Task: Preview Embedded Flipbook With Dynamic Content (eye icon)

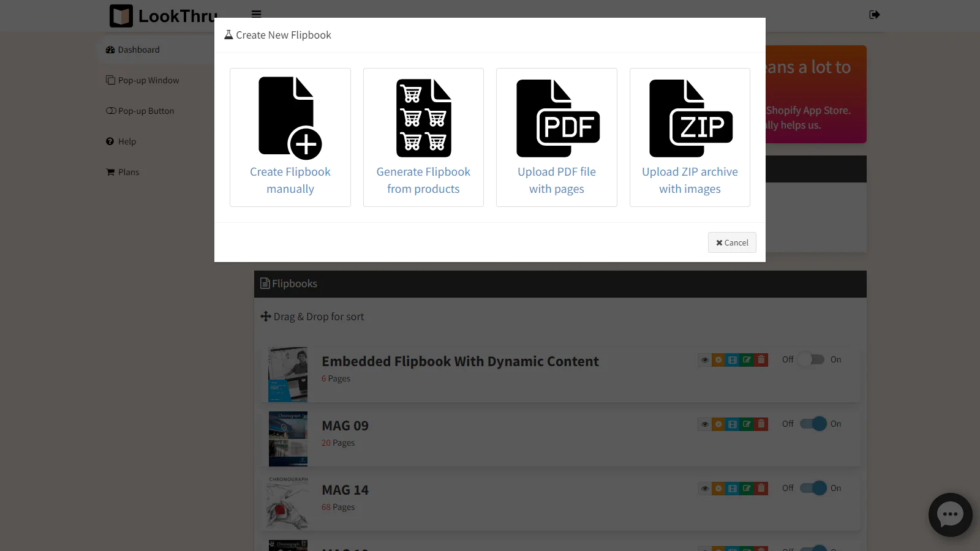Action: pyautogui.click(x=705, y=360)
